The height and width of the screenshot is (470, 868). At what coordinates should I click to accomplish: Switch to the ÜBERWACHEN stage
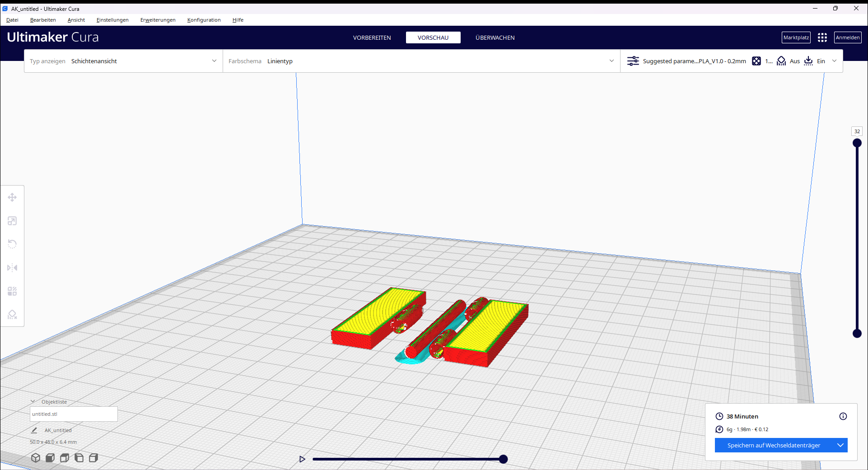click(495, 37)
